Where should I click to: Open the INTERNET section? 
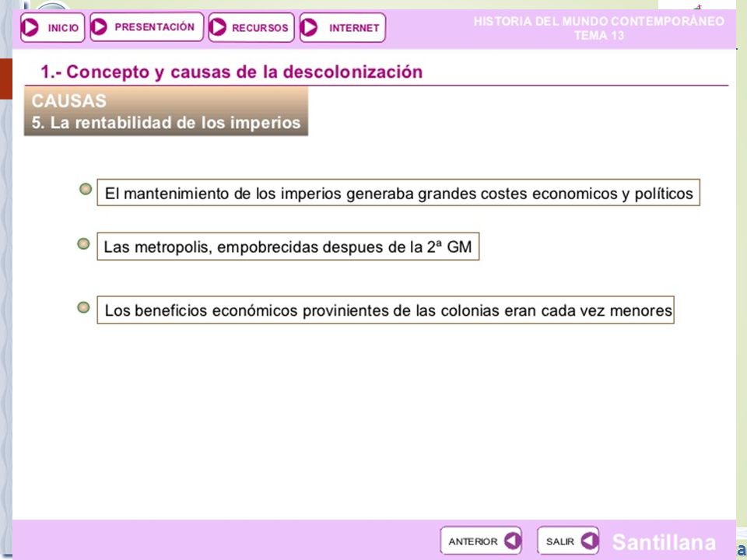[x=342, y=28]
